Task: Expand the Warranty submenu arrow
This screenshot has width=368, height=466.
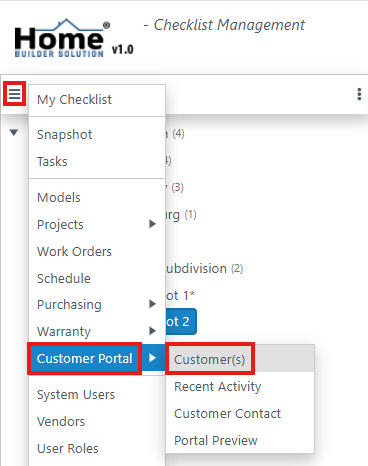Action: [x=152, y=331]
